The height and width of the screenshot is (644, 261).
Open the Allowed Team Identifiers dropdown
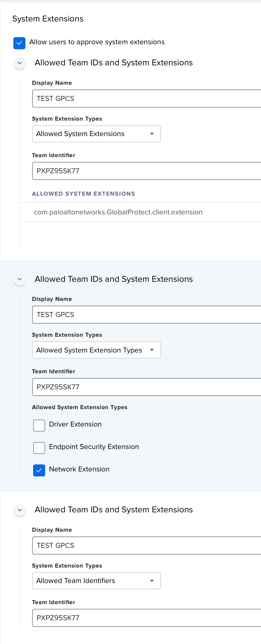point(96,581)
